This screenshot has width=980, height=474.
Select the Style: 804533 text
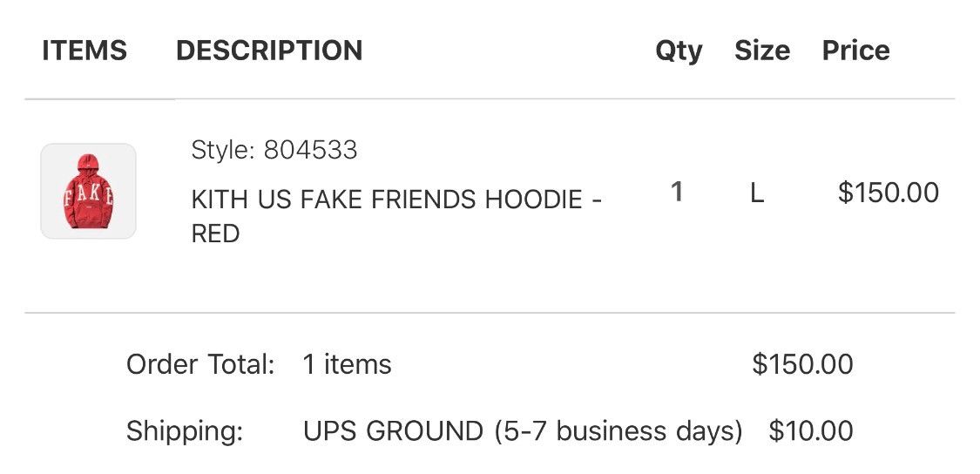click(274, 151)
